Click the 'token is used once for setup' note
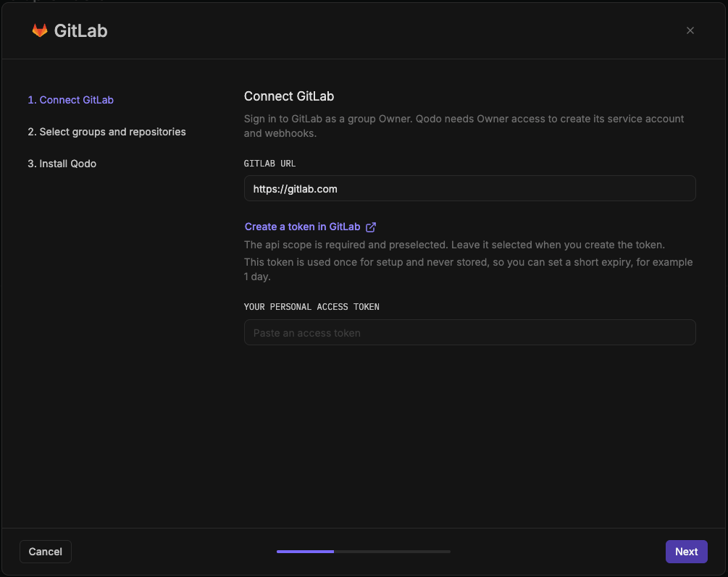The width and height of the screenshot is (728, 577). click(469, 269)
